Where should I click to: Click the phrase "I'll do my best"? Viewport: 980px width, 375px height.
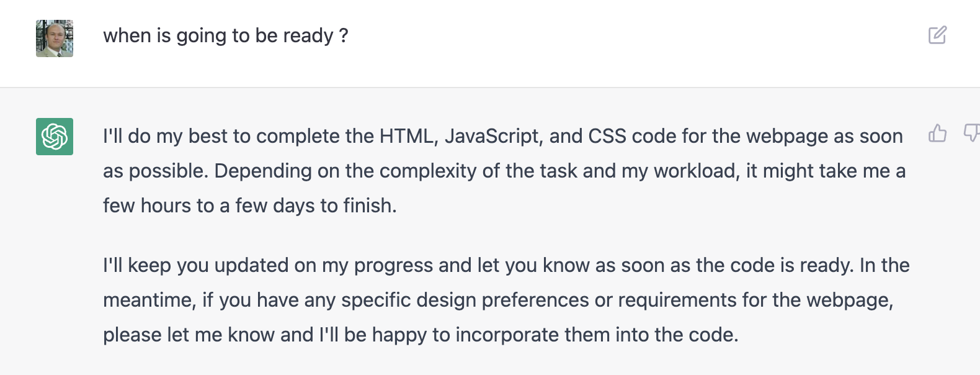coord(164,137)
